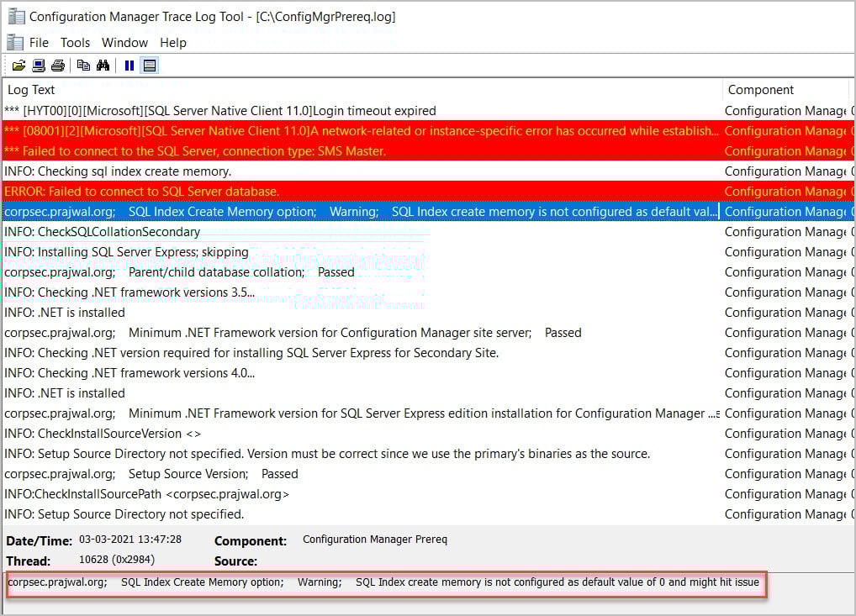Select 'INFO:CheckInstallSourcePath <corpsec.prajwal.org>' row
The image size is (856, 616).
point(428,494)
